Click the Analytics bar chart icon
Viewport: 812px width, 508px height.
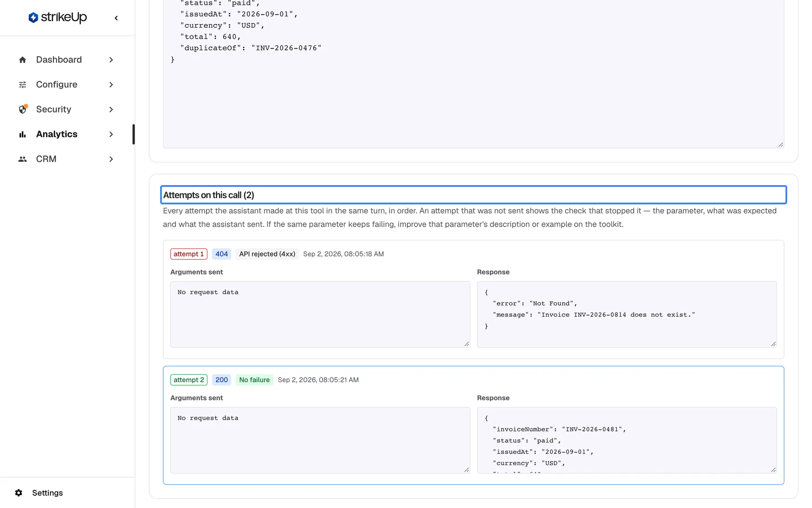[23, 134]
